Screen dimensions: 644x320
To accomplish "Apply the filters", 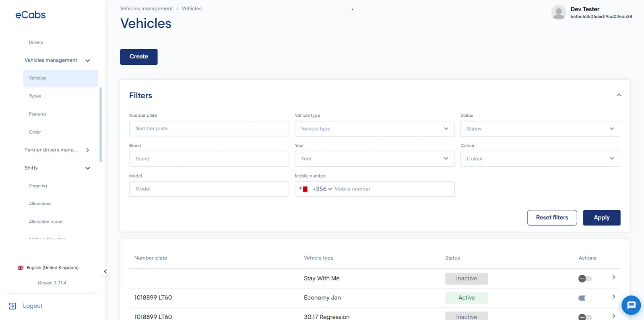I will (602, 217).
